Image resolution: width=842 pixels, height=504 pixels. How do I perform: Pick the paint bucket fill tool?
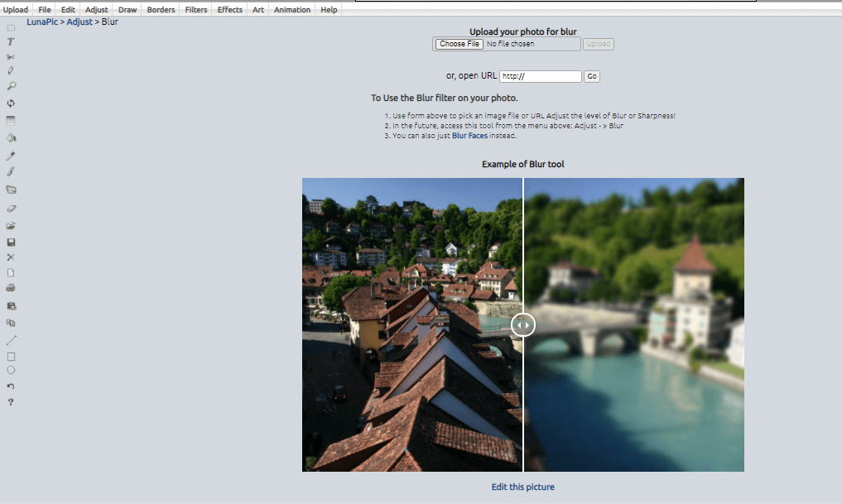11,138
